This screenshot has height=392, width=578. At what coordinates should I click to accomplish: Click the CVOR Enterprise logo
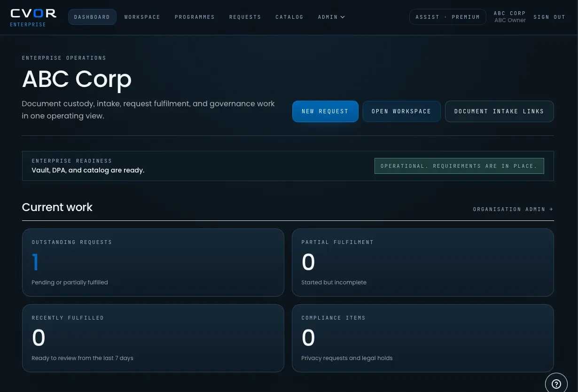tap(33, 17)
